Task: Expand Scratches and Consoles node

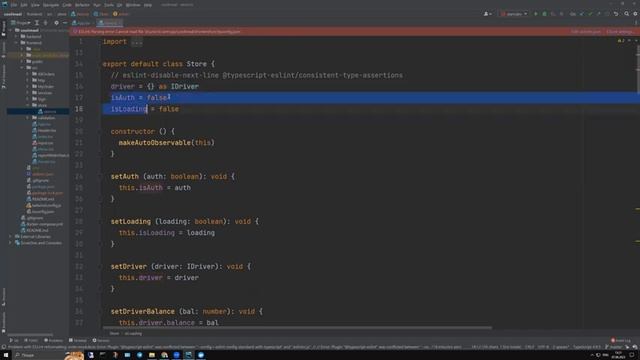Action: coord(11,243)
